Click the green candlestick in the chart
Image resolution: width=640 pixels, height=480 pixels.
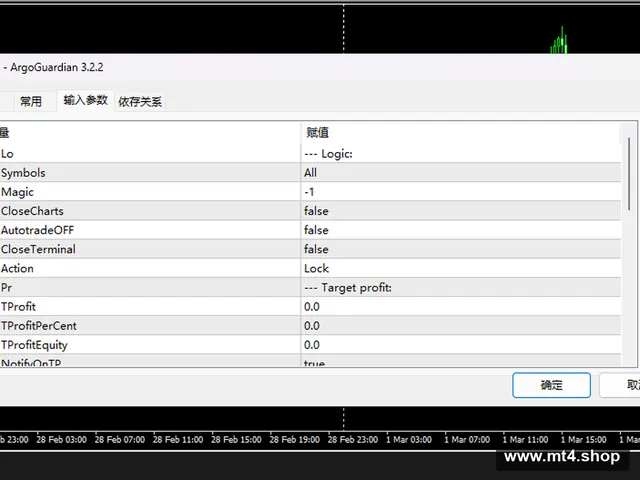pyautogui.click(x=559, y=40)
